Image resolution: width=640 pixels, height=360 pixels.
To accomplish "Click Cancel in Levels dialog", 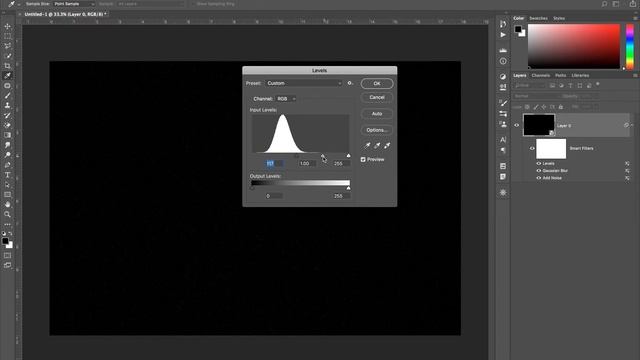I will click(x=377, y=98).
